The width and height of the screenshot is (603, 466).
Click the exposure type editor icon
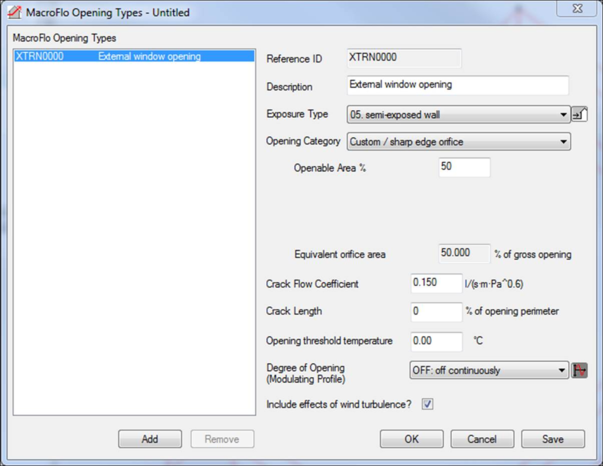point(579,115)
